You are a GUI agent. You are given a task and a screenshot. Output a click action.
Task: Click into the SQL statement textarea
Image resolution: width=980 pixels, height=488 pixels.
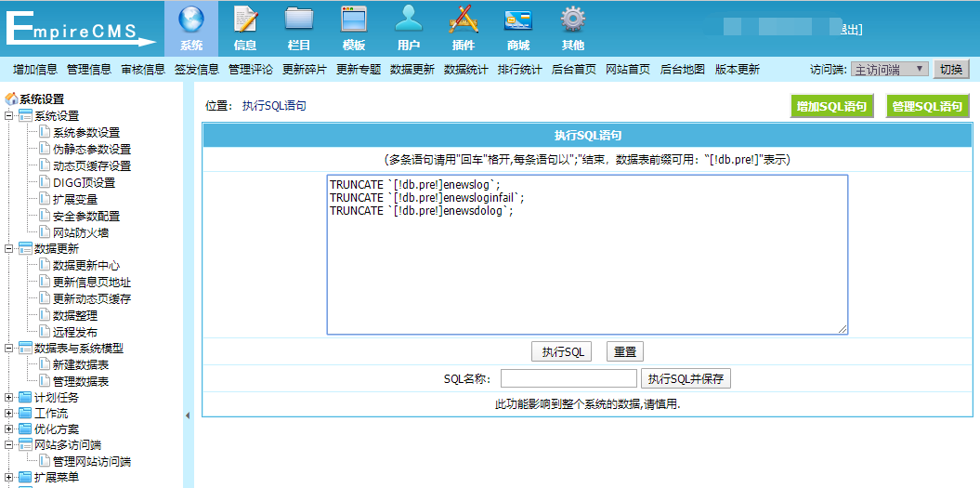[587, 255]
